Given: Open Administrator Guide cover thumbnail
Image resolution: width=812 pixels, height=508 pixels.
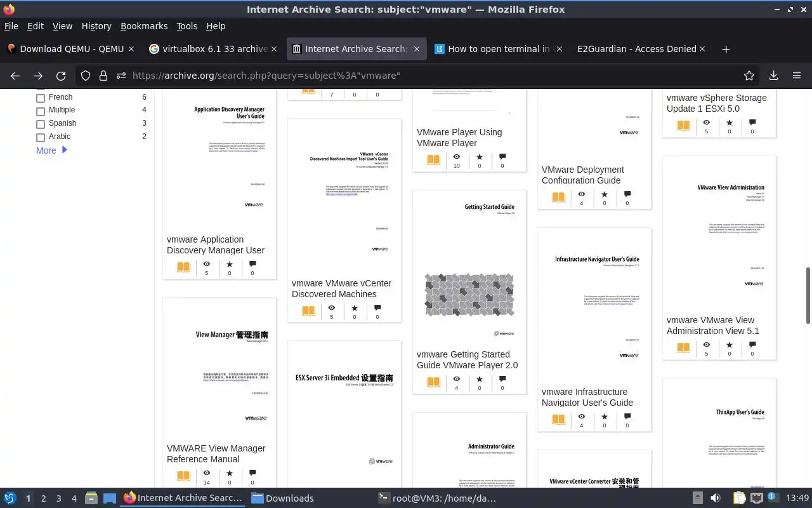Looking at the screenshot, I should pos(469,450).
